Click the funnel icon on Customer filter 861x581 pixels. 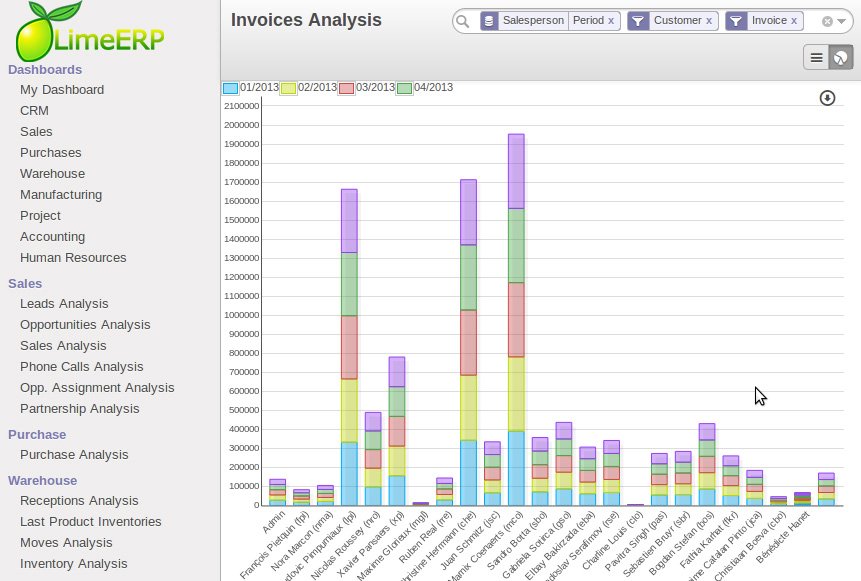[x=638, y=21]
